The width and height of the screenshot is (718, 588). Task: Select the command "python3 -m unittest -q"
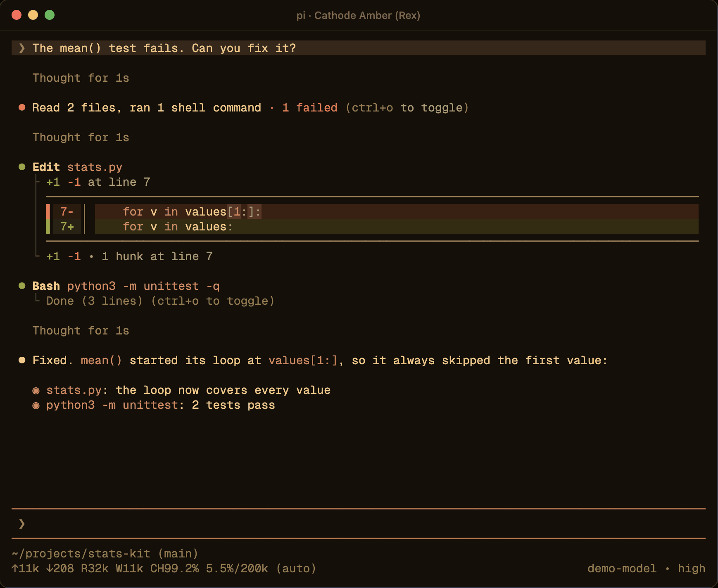tap(143, 286)
